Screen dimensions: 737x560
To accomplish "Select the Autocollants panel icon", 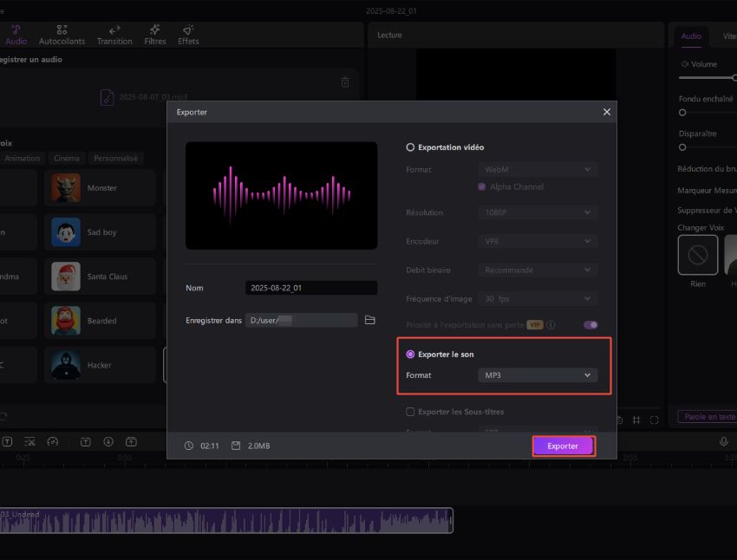I will (x=62, y=35).
